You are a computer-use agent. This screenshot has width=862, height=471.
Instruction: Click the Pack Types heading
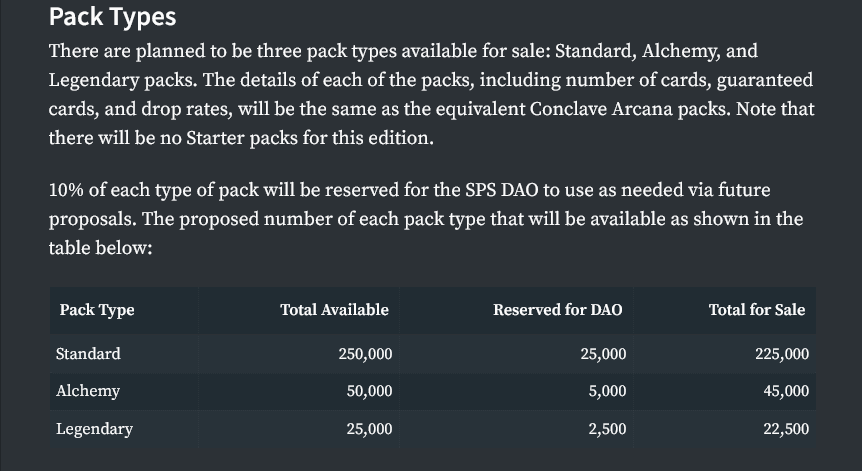112,17
